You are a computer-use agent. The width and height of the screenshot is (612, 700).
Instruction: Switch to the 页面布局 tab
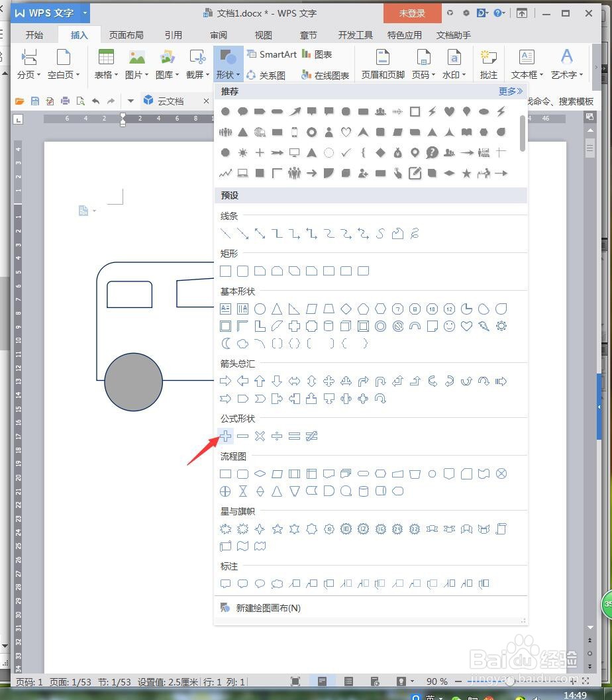127,35
